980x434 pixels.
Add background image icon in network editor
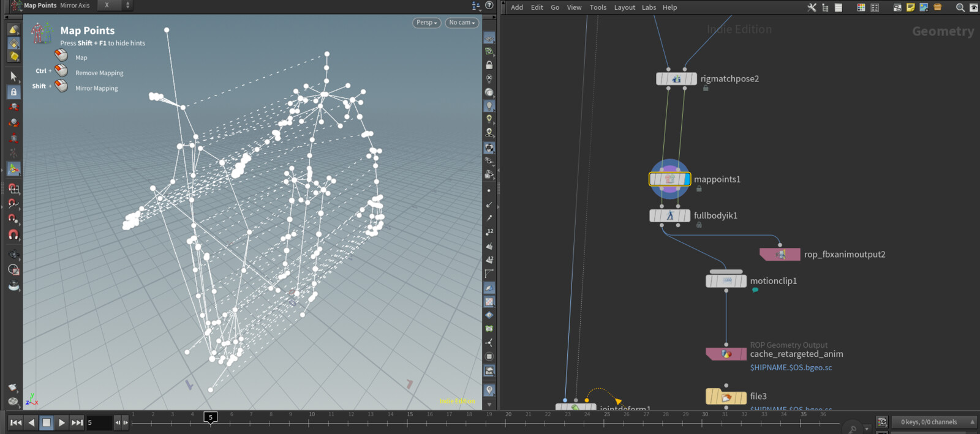[924, 7]
